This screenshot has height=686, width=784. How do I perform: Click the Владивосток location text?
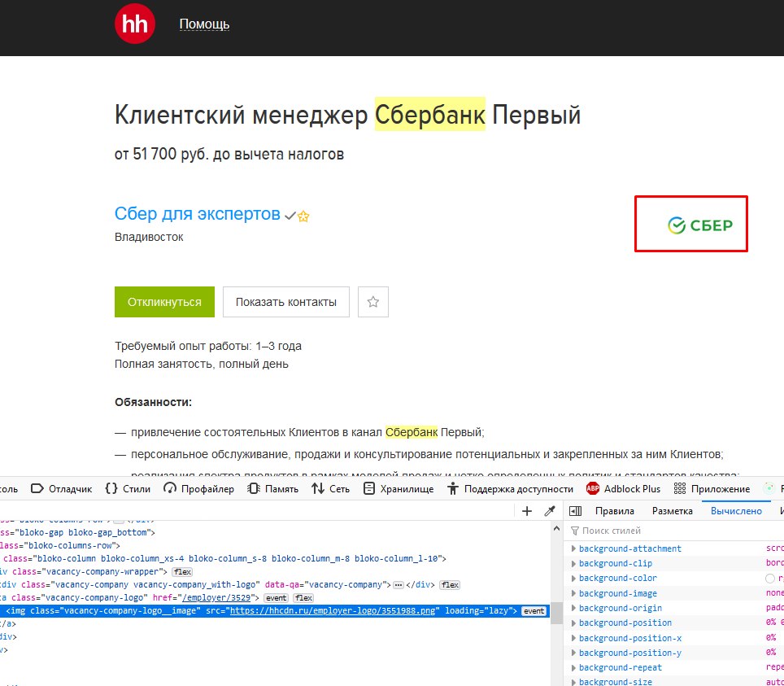click(x=149, y=237)
